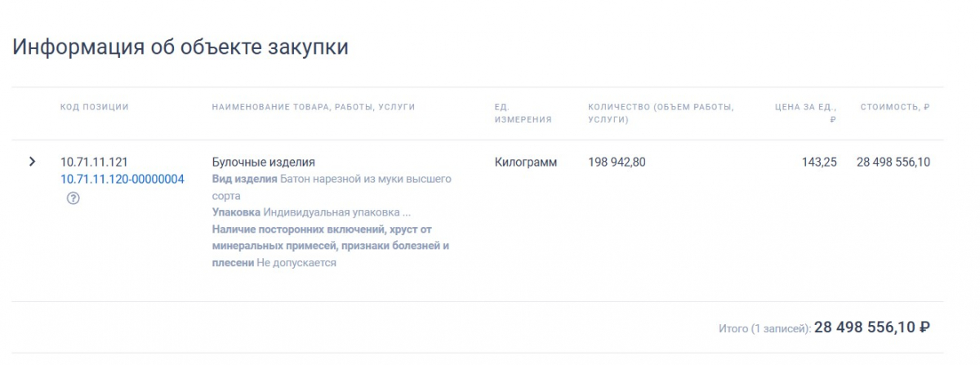Image resolution: width=980 pixels, height=365 pixels.
Task: Click the 'Количество (объем работы, услуги)' header
Action: [661, 113]
